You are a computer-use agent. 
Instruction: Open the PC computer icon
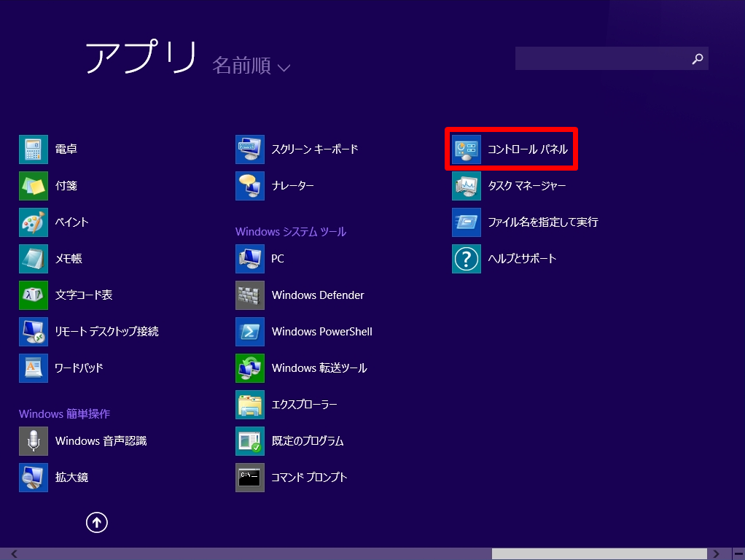click(250, 259)
